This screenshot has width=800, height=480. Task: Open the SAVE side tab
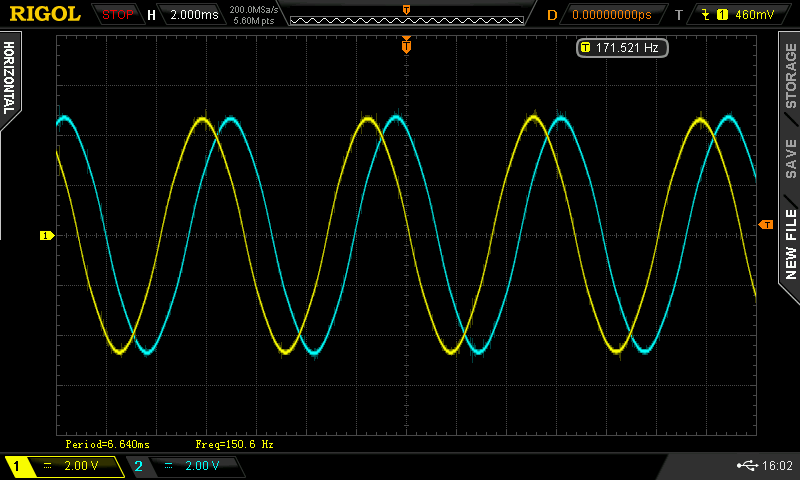click(790, 159)
